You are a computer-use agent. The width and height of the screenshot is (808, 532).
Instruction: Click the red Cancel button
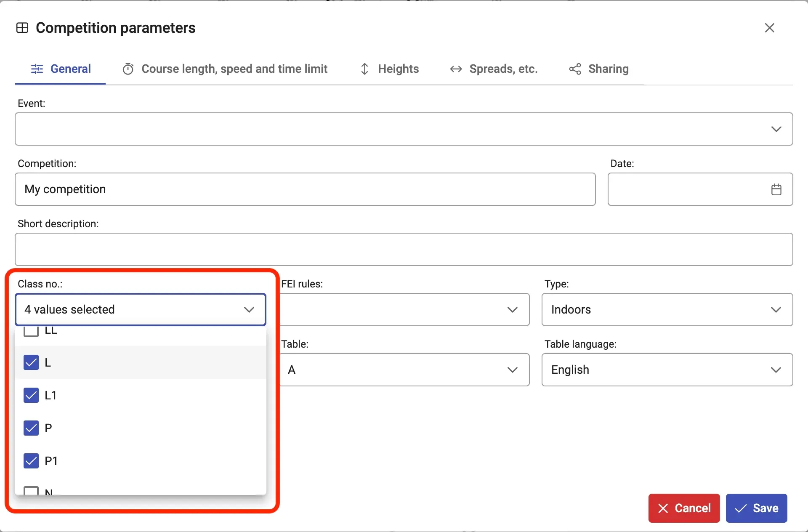pos(684,508)
